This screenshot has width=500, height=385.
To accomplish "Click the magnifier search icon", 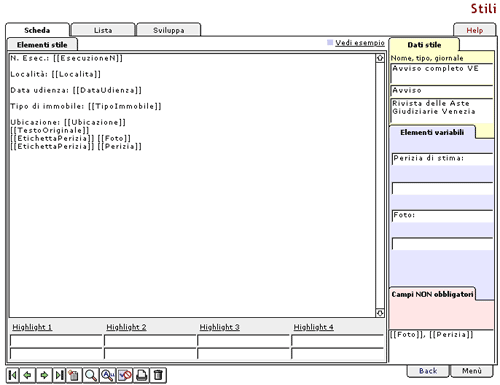I will (91, 375).
